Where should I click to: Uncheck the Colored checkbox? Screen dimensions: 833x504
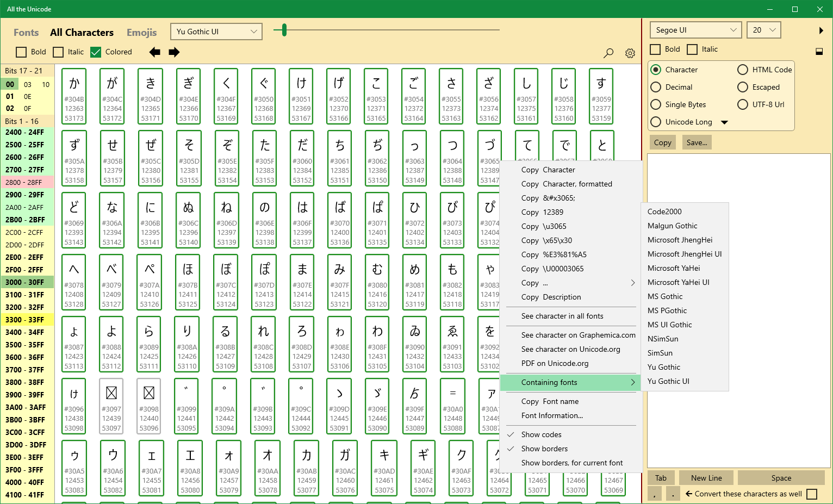96,52
